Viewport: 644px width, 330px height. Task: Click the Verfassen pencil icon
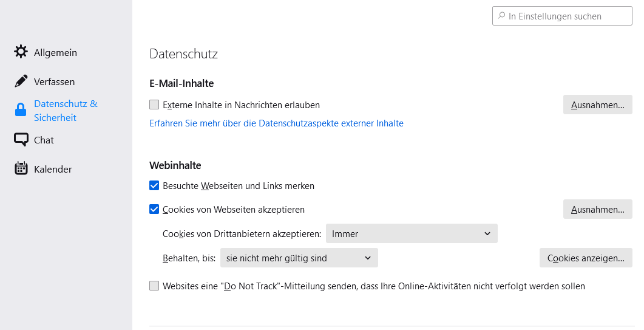[21, 81]
